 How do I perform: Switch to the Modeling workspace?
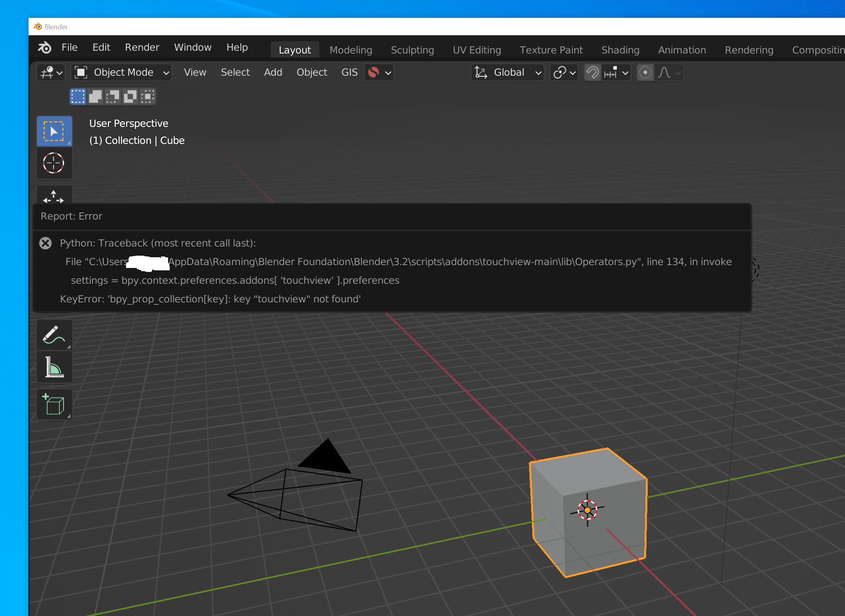351,50
